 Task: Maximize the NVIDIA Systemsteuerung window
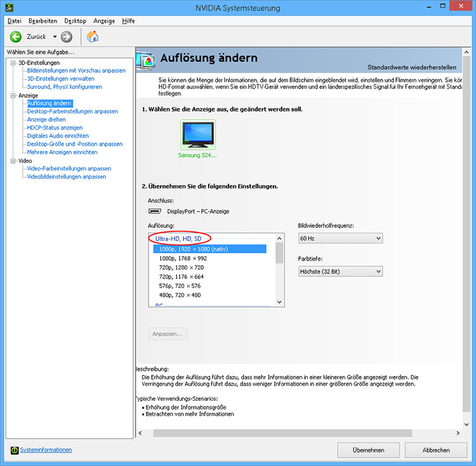point(443,6)
